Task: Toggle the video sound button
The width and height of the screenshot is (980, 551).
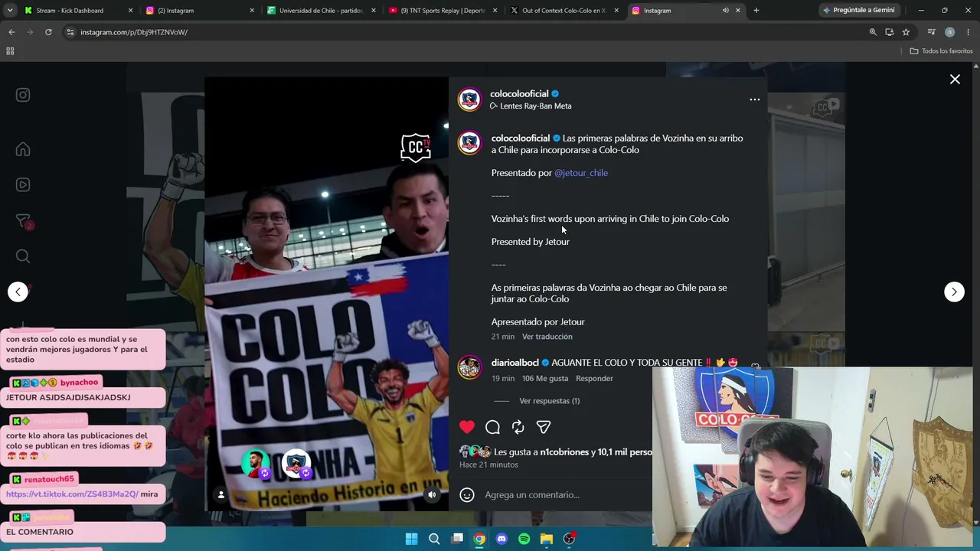Action: (x=432, y=495)
